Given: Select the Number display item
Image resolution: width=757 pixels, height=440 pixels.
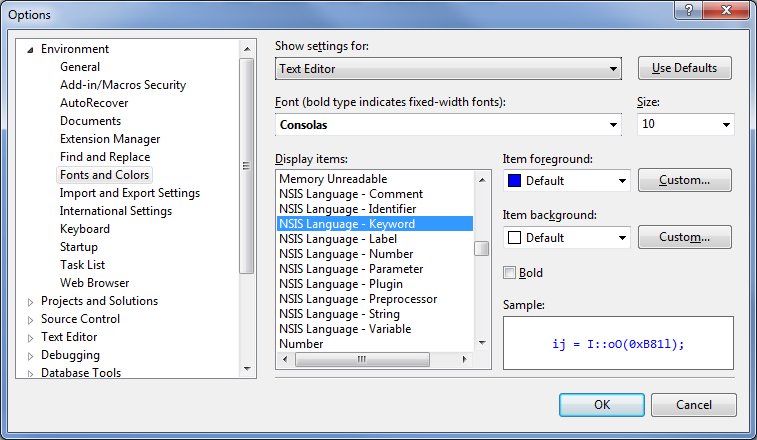Looking at the screenshot, I should pyautogui.click(x=375, y=343).
